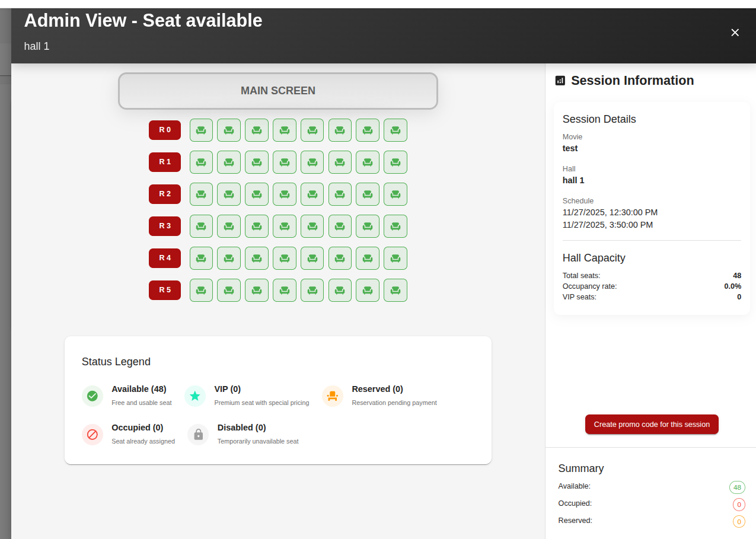Viewport: 756px width, 539px height.
Task: Click the occupancy rate value "0.0%"
Action: (733, 286)
